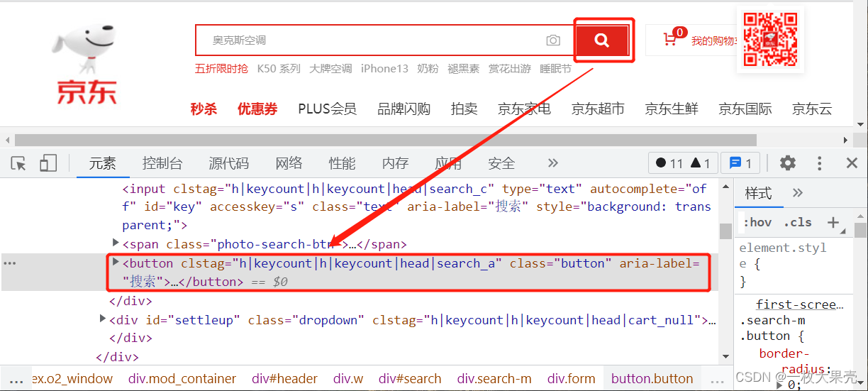Viewport: 868px width, 391px height.
Task: Select div#search breadcrumb
Action: (410, 378)
